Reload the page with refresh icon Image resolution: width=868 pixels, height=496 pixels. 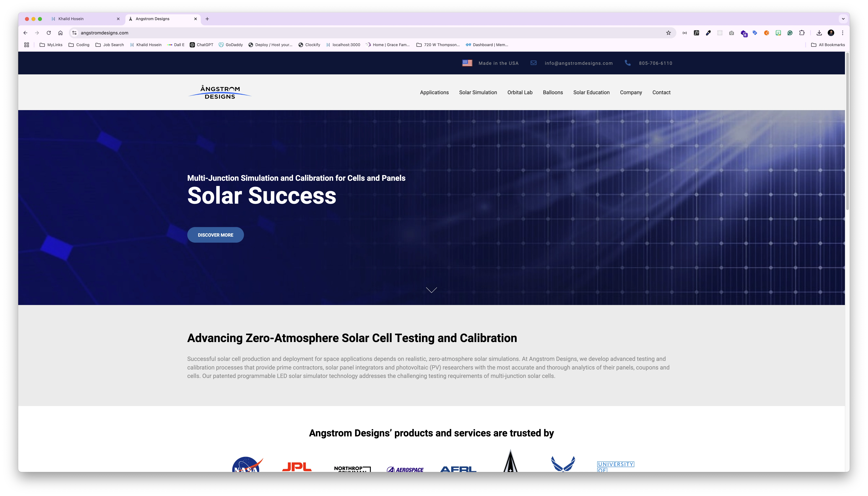coord(49,33)
